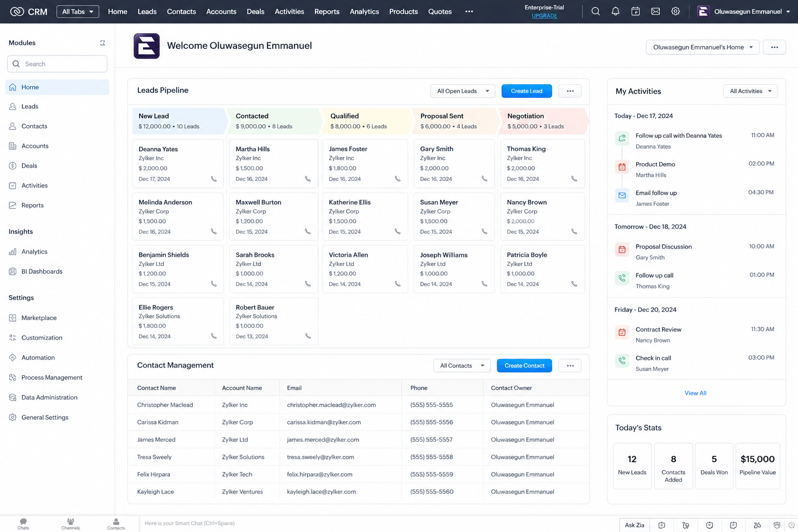Click calendar icon beside Product Demo activity
This screenshot has width=798, height=532.
(x=622, y=167)
